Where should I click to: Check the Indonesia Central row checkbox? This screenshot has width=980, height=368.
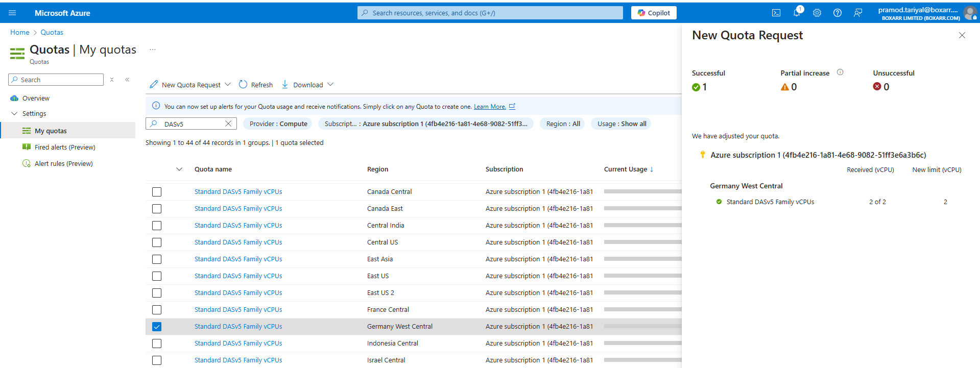tap(157, 344)
